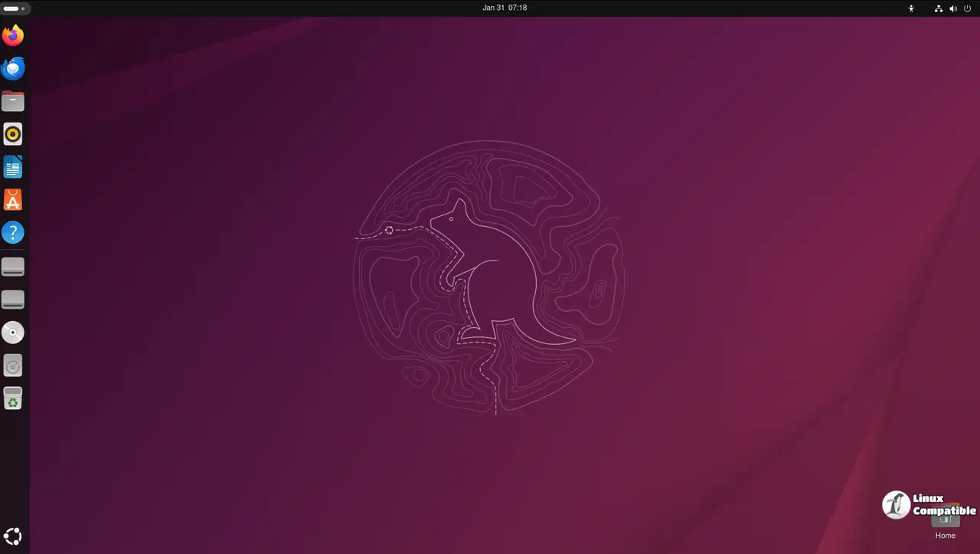This screenshot has width=980, height=554.
Task: Open the system power menu
Action: [967, 8]
